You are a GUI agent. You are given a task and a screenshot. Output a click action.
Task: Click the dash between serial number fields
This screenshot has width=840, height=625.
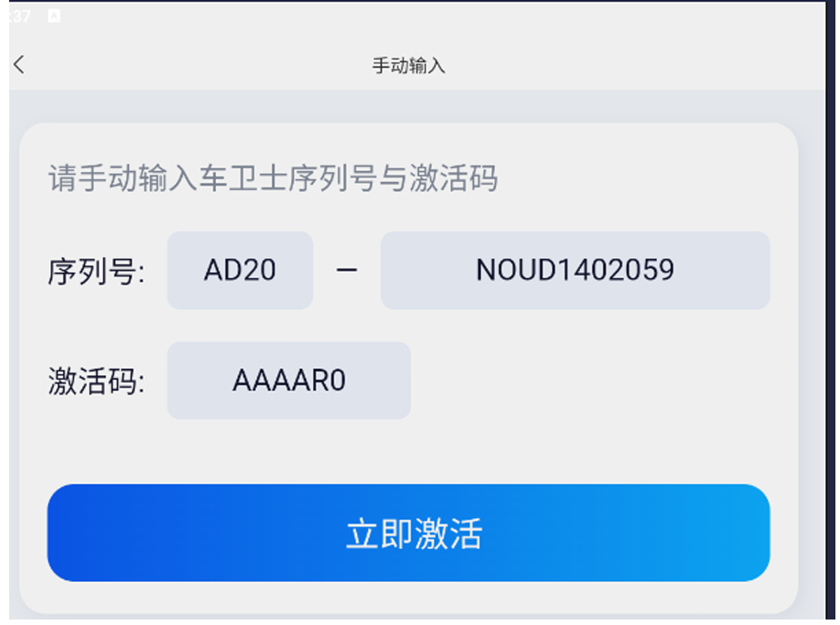point(347,271)
